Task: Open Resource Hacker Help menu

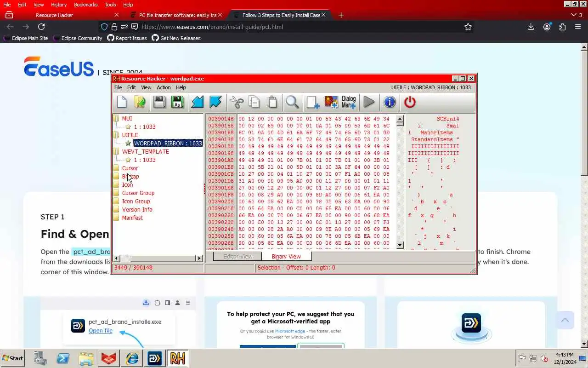Action: pos(181,87)
